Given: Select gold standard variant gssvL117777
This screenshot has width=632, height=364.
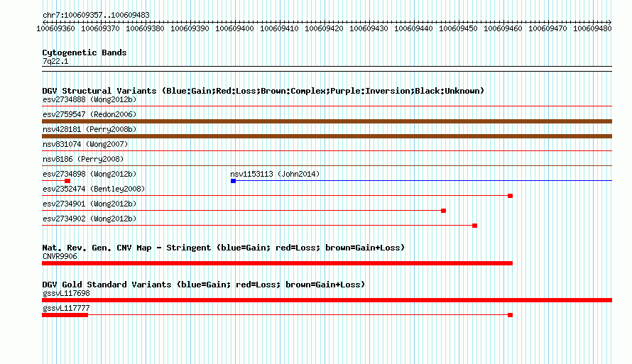Looking at the screenshot, I should coord(66,309).
